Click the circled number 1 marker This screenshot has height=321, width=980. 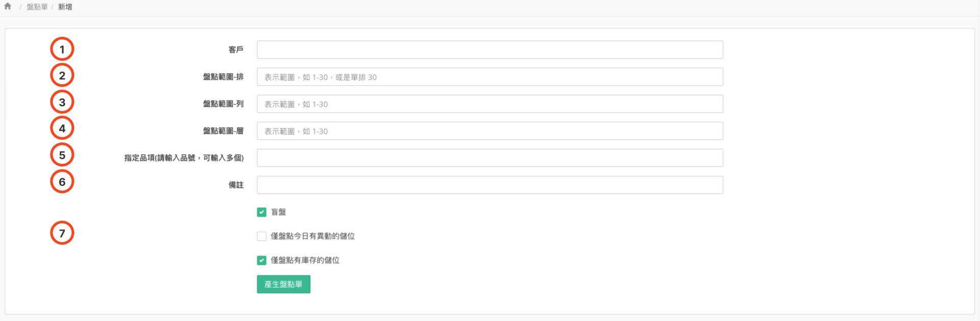62,50
